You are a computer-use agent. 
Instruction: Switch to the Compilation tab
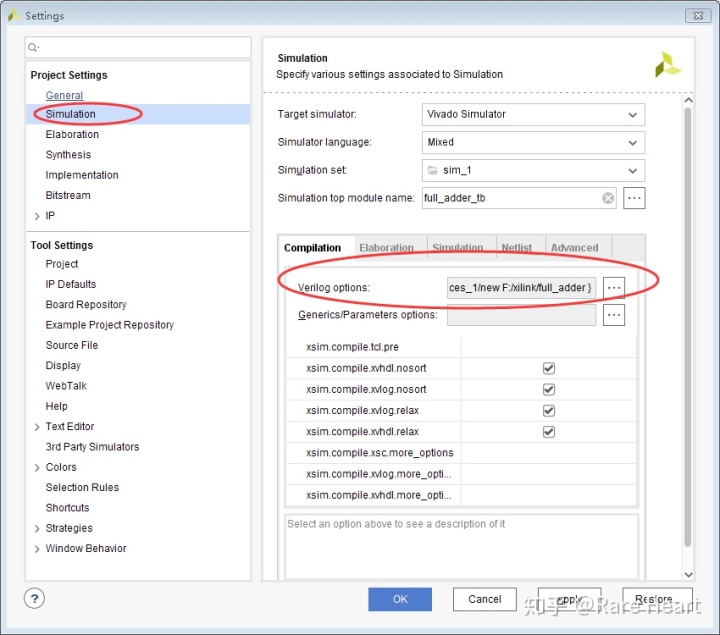pyautogui.click(x=312, y=248)
